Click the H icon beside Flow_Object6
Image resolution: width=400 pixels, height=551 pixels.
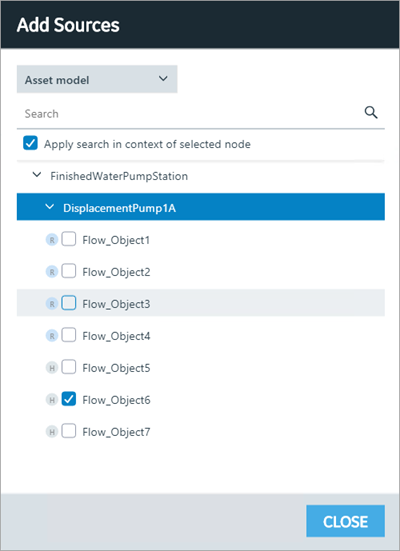pyautogui.click(x=52, y=400)
